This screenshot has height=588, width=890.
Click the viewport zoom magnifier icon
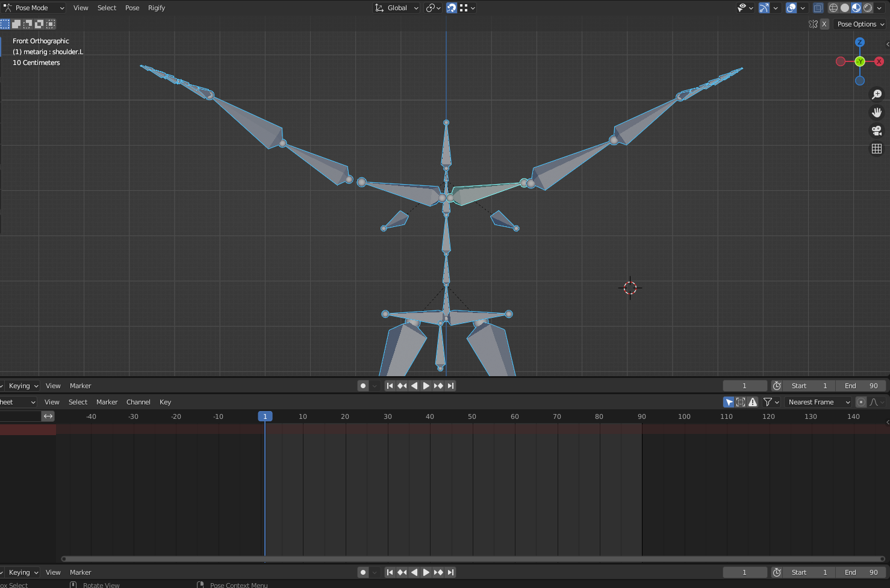tap(877, 94)
